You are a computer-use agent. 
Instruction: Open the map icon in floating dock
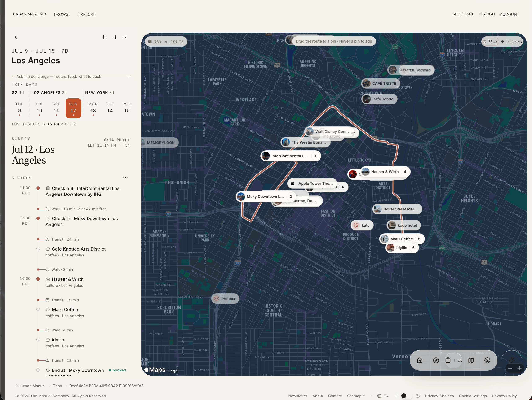click(471, 360)
